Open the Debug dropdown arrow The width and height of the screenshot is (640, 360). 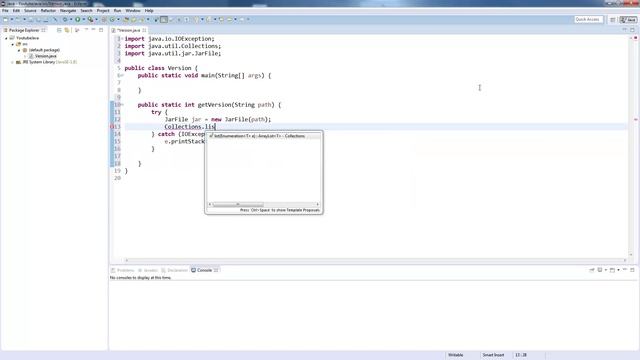coord(71,20)
